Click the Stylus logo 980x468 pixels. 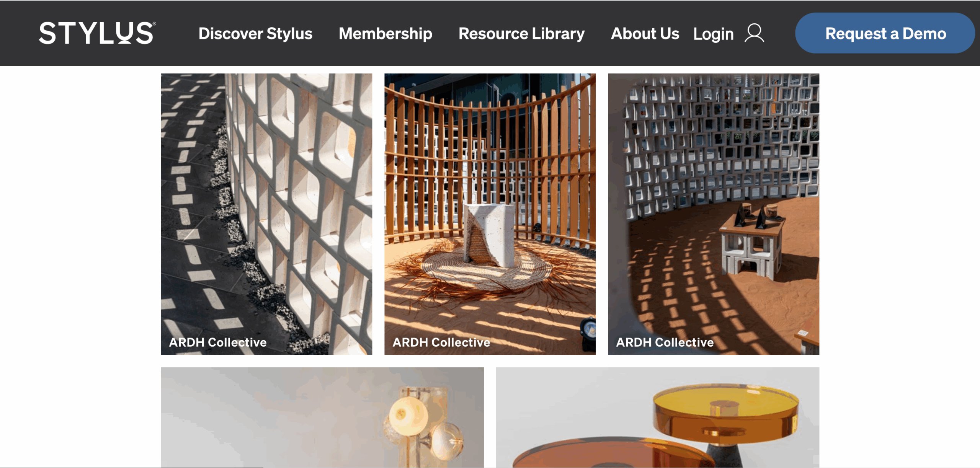97,33
